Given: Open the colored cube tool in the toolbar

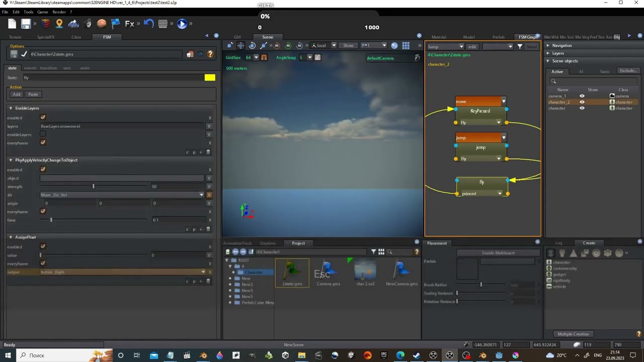Looking at the screenshot, I should click(45, 24).
